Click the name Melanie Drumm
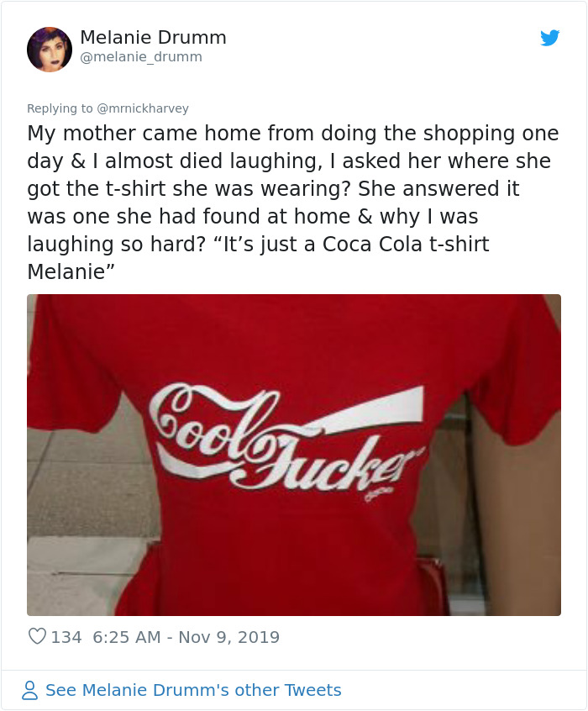This screenshot has height=711, width=588. (x=153, y=37)
